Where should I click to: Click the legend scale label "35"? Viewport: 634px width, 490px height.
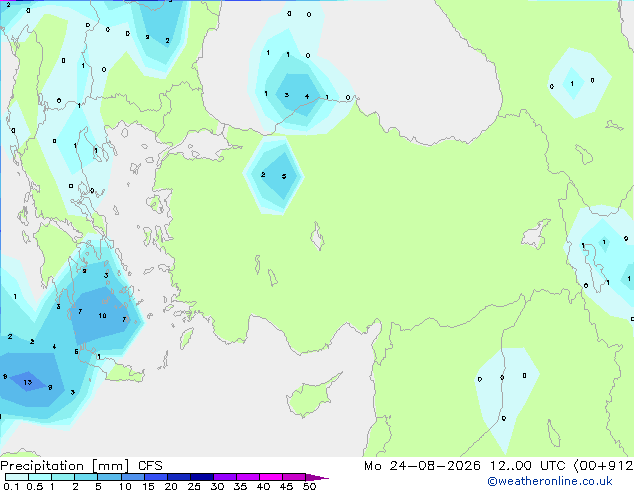(x=240, y=486)
